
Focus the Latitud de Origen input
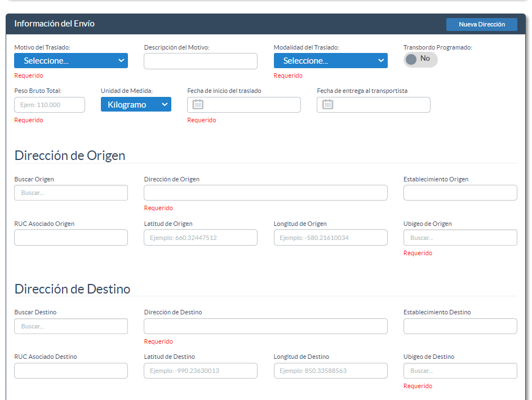(201, 238)
